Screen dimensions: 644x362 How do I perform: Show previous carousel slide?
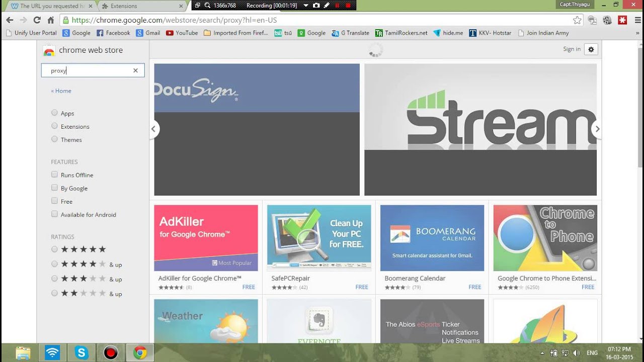(x=154, y=129)
